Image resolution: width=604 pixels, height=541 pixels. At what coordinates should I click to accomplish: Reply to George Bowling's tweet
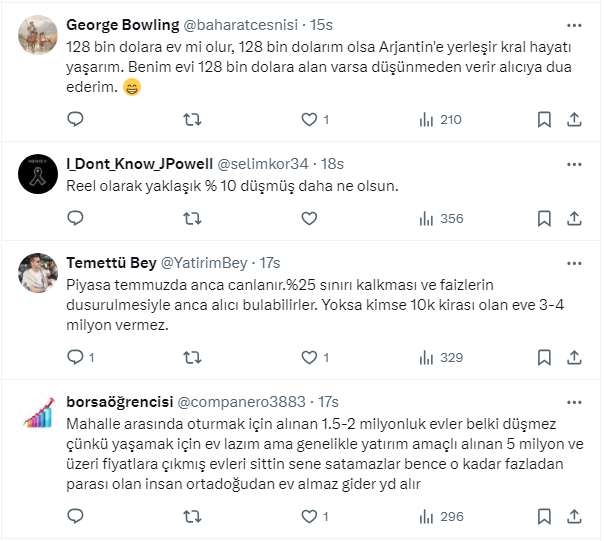[x=75, y=120]
